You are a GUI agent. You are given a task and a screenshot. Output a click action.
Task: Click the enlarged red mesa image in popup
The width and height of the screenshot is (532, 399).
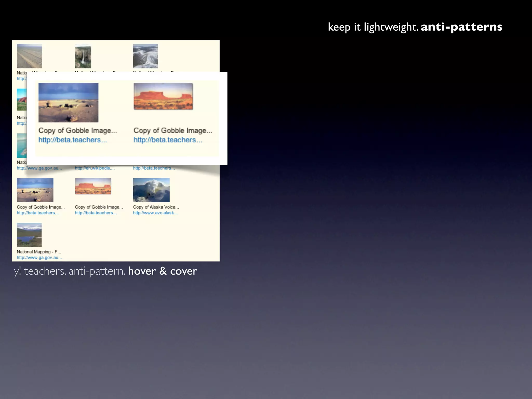[x=163, y=96]
